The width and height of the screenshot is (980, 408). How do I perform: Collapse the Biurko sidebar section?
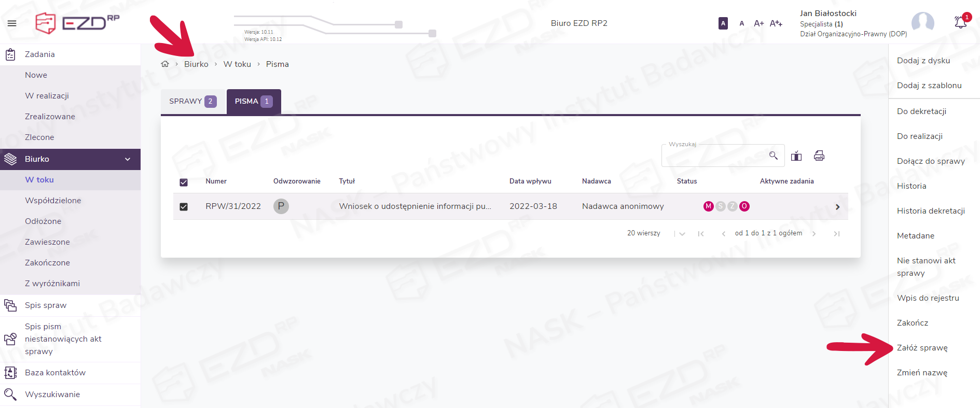(128, 159)
